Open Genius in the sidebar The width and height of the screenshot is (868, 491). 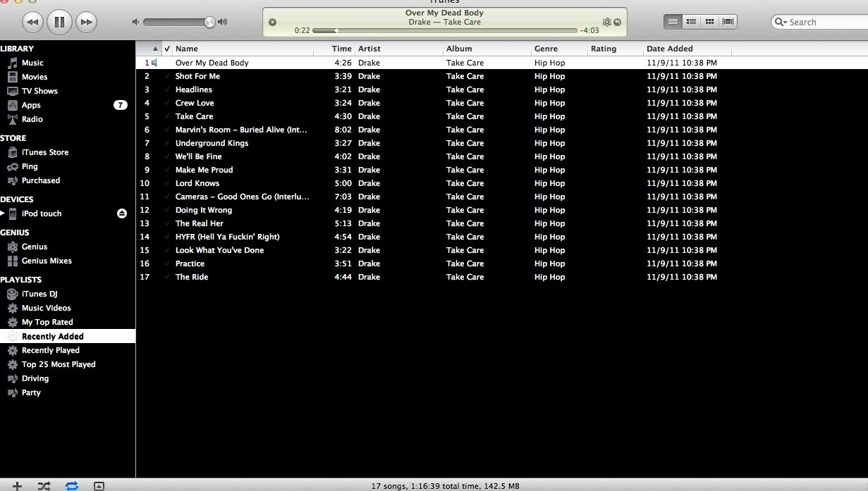click(35, 247)
